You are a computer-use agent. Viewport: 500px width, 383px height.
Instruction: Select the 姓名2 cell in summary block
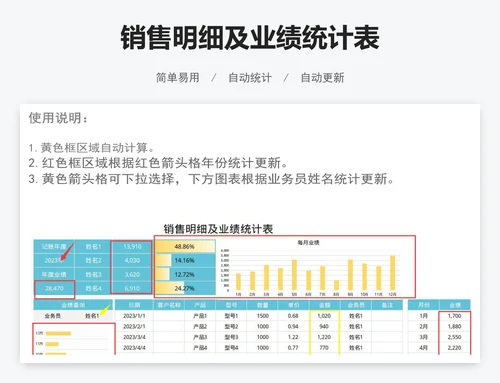(93, 260)
